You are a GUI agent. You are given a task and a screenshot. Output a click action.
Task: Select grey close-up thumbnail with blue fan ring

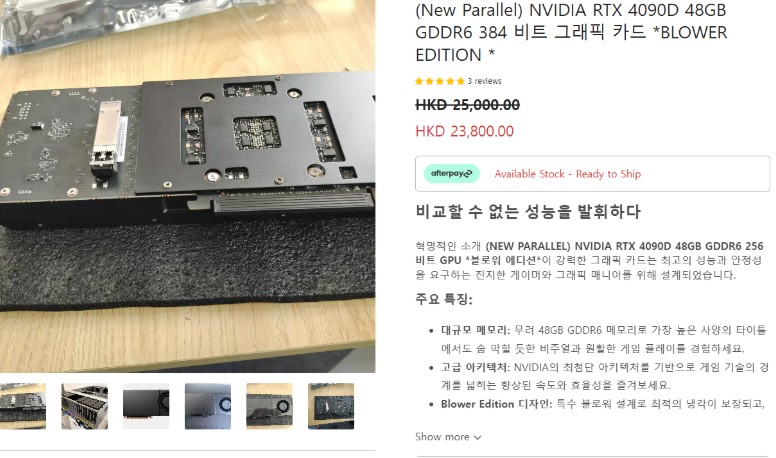207,406
